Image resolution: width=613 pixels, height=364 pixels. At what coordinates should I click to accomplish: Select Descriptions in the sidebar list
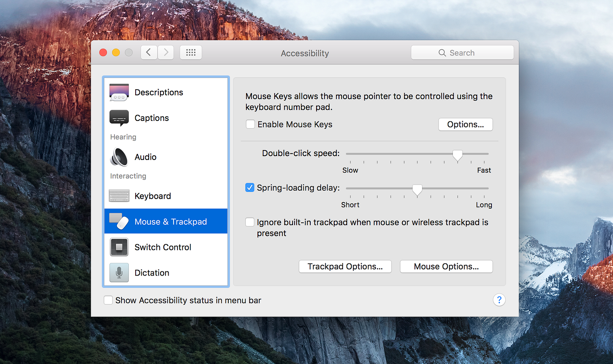[159, 92]
